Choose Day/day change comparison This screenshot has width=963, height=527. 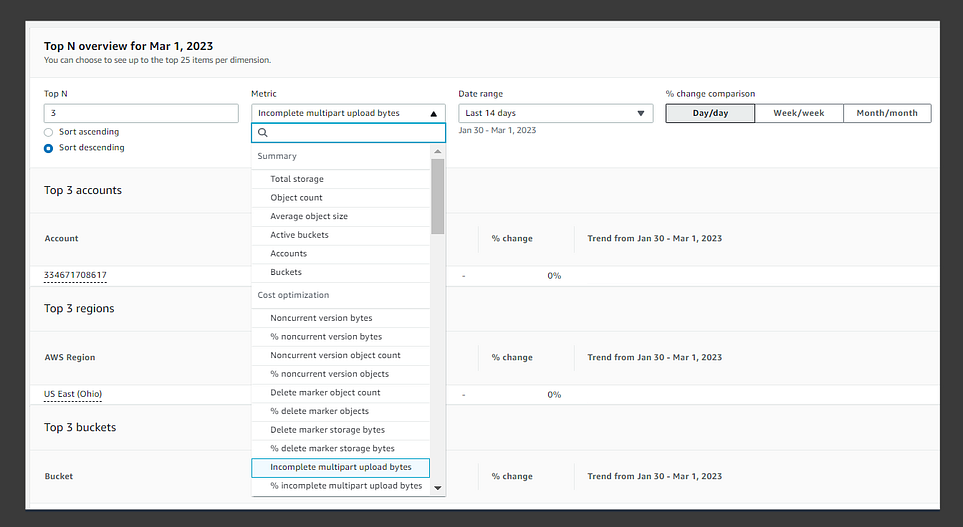[x=710, y=113]
